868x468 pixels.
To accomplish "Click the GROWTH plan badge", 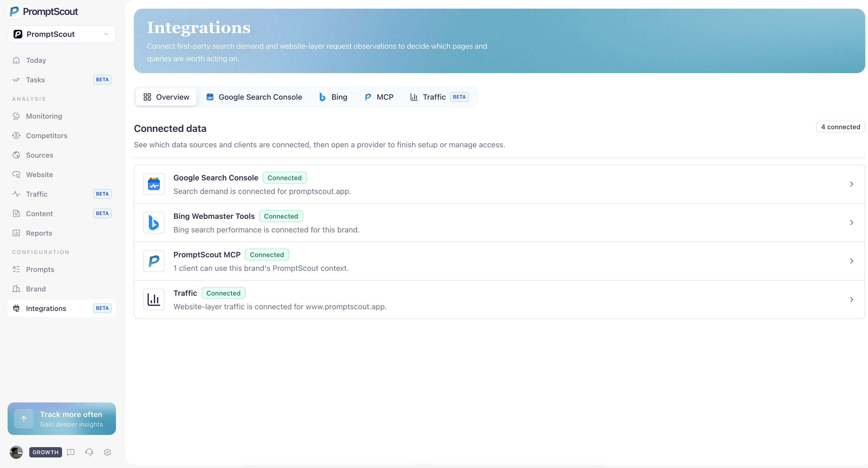I will tap(46, 452).
